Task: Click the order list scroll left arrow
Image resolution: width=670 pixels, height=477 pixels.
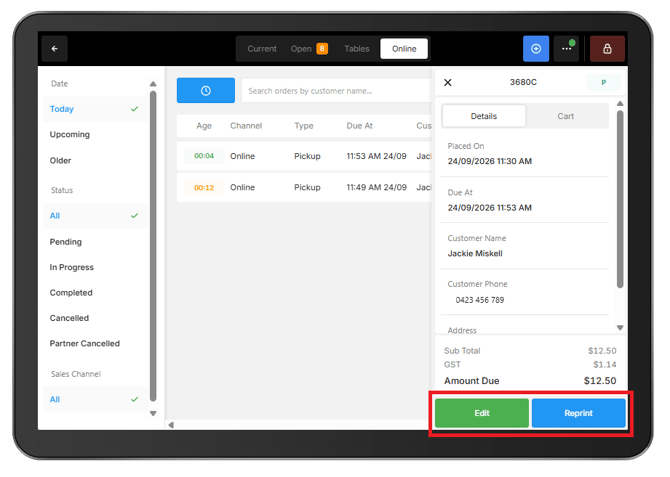Action: [x=171, y=425]
